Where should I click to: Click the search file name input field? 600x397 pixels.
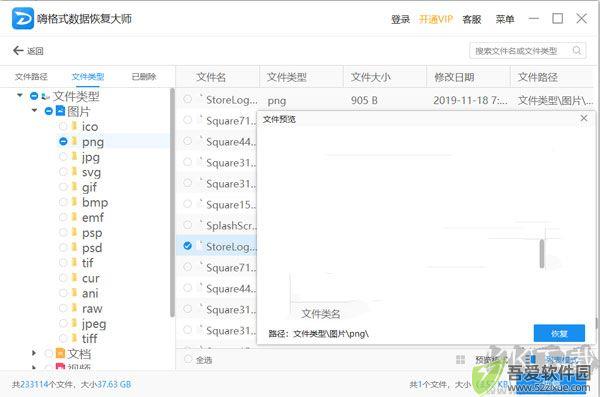click(528, 51)
